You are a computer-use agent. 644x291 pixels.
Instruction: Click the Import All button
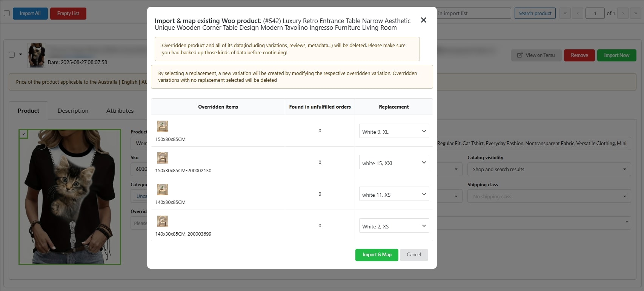coord(30,14)
